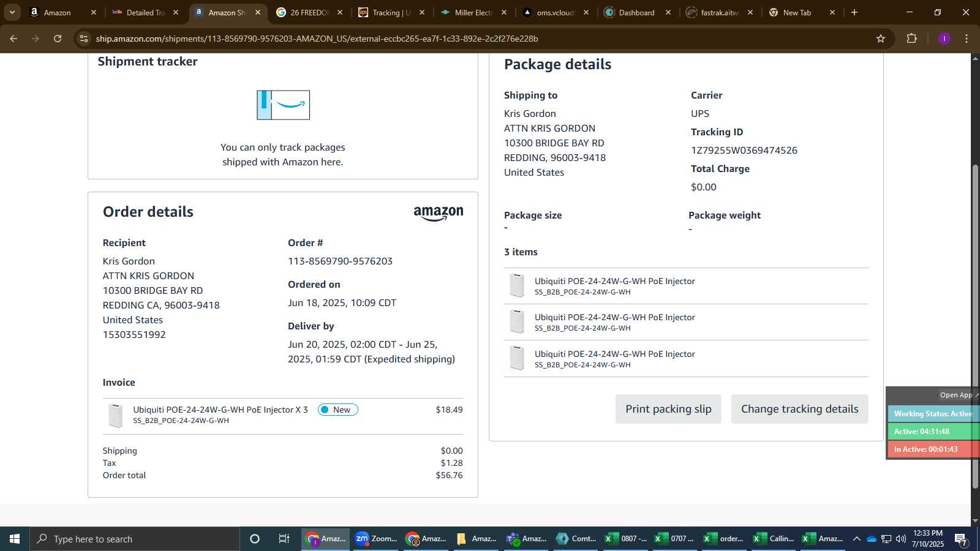Viewport: 980px width, 551px height.
Task: Open Excel workbook 0807 in taskbar
Action: click(x=626, y=539)
